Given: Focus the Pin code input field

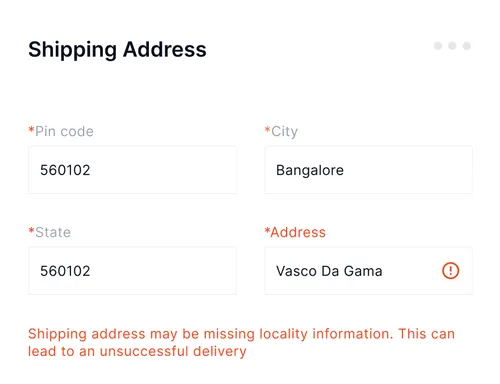Looking at the screenshot, I should coord(132,170).
